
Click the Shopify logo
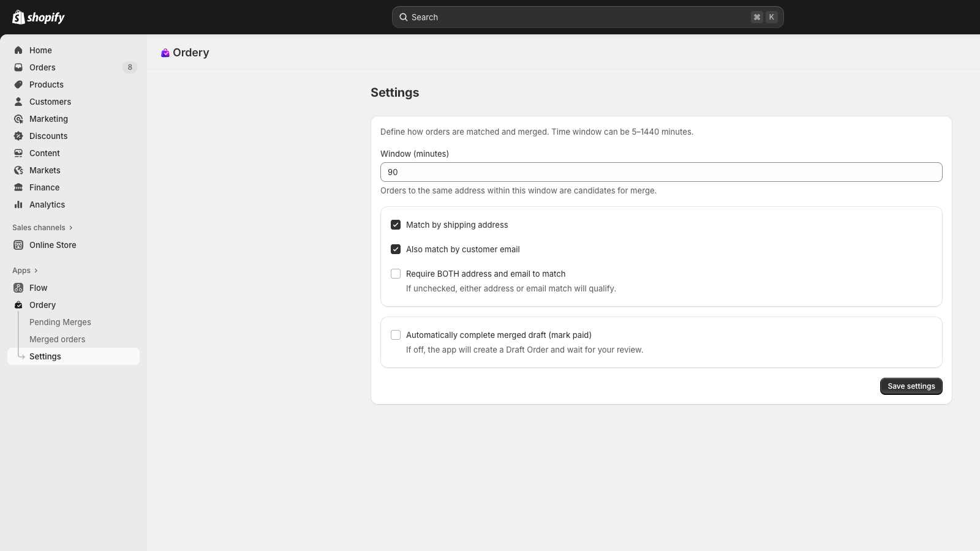point(38,17)
